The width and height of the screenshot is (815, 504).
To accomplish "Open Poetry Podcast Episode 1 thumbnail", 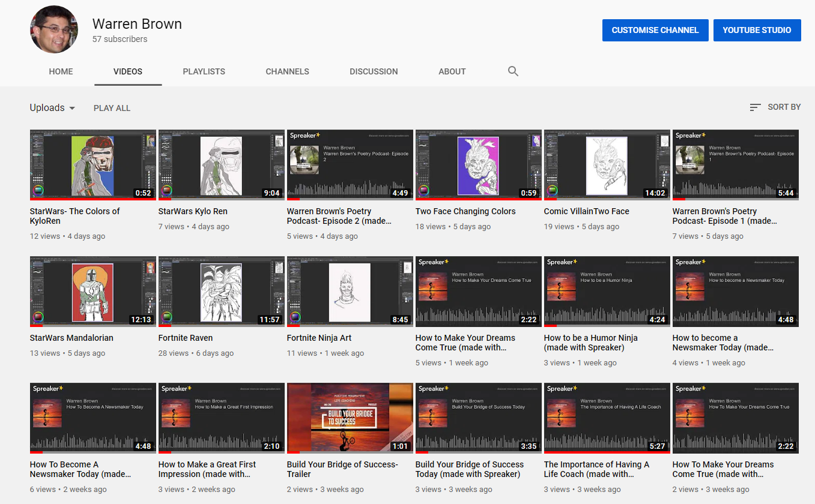I will click(x=736, y=165).
